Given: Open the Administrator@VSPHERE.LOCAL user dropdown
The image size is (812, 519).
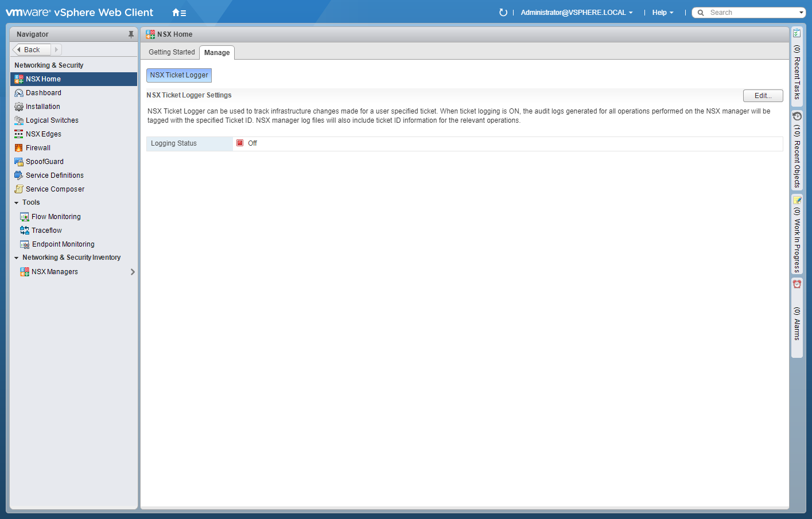Looking at the screenshot, I should tap(576, 13).
